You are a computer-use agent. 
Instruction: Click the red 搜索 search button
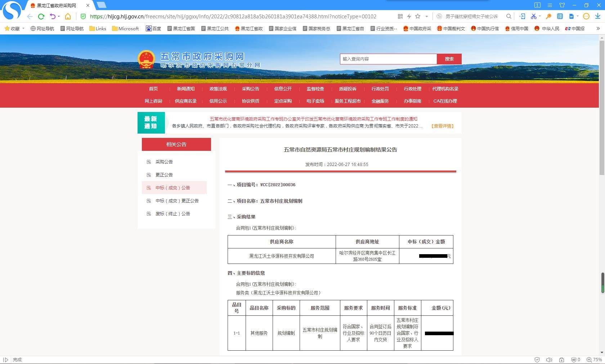pos(449,59)
